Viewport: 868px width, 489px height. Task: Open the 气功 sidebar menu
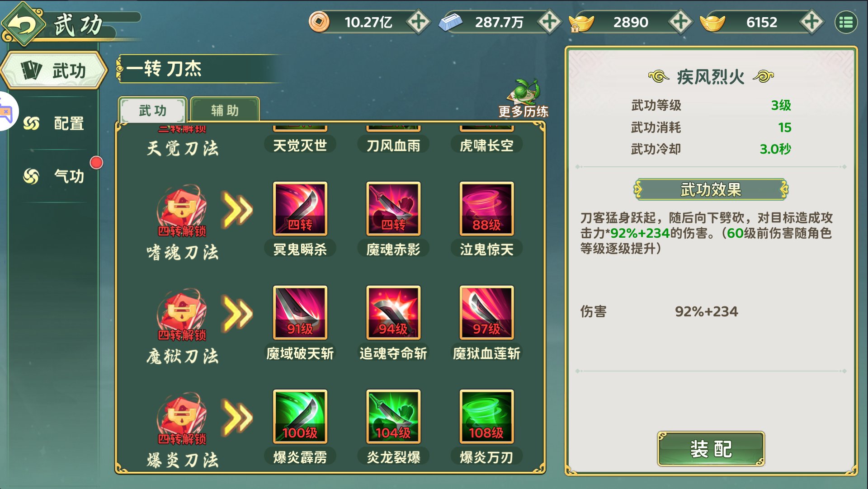click(x=54, y=176)
